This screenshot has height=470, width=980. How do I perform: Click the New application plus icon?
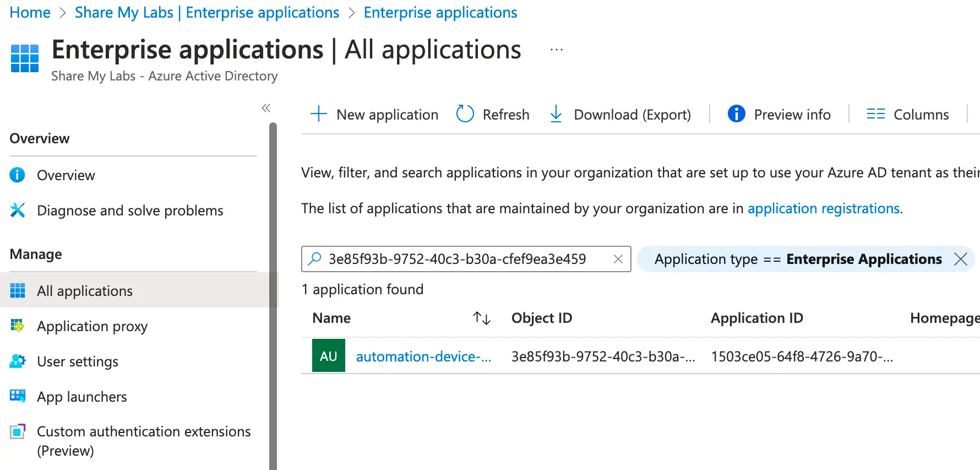(x=318, y=114)
